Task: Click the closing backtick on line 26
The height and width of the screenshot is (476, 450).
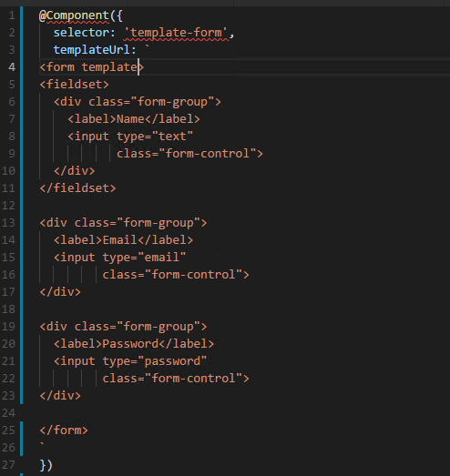Action: click(x=42, y=445)
